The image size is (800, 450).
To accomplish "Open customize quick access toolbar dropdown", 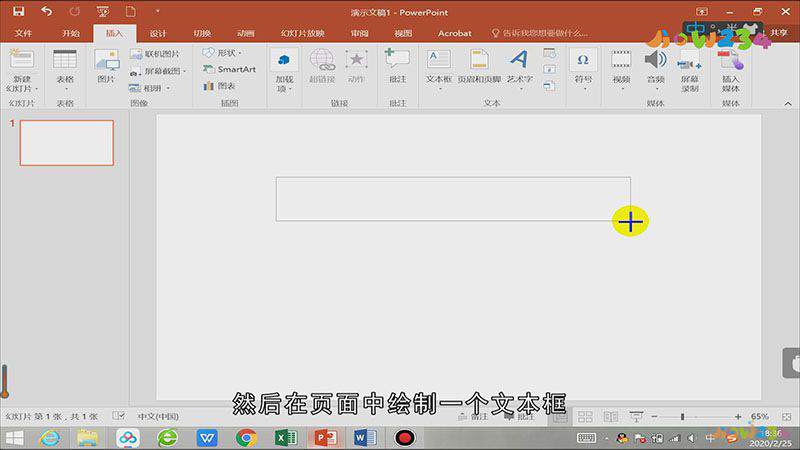I will [157, 11].
